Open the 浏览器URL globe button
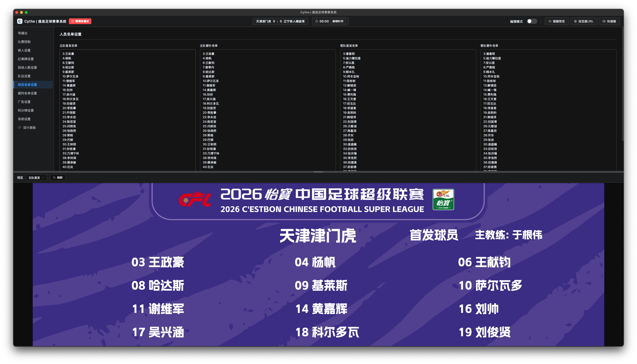Image resolution: width=637 pixels, height=364 pixels. point(584,21)
